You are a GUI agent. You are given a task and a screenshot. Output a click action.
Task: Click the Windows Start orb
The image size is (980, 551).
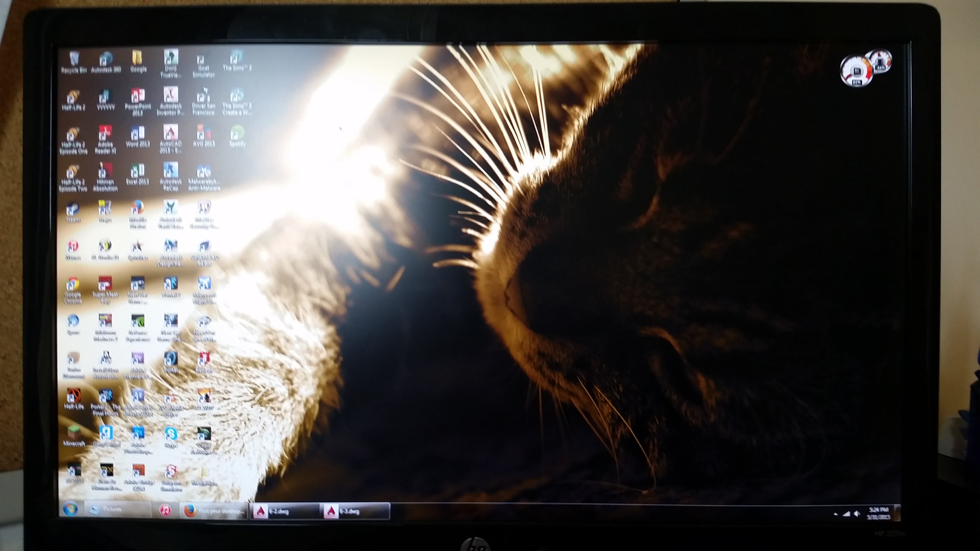click(x=70, y=509)
